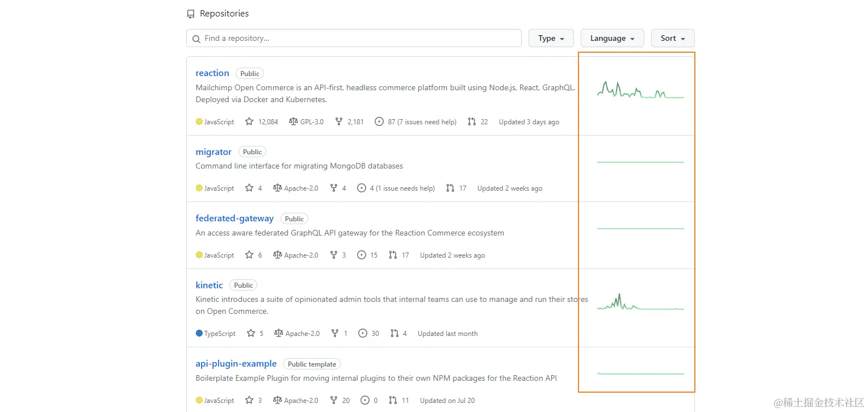Click api-plugin-example's Apache-2.0 license
Viewport: 868px width, 412px height.
pyautogui.click(x=295, y=400)
